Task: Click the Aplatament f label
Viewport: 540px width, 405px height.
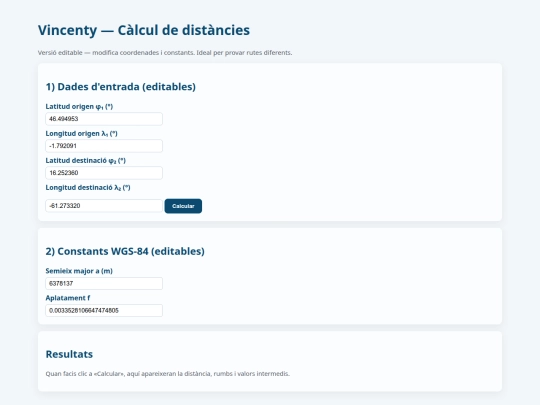Action: [x=68, y=298]
